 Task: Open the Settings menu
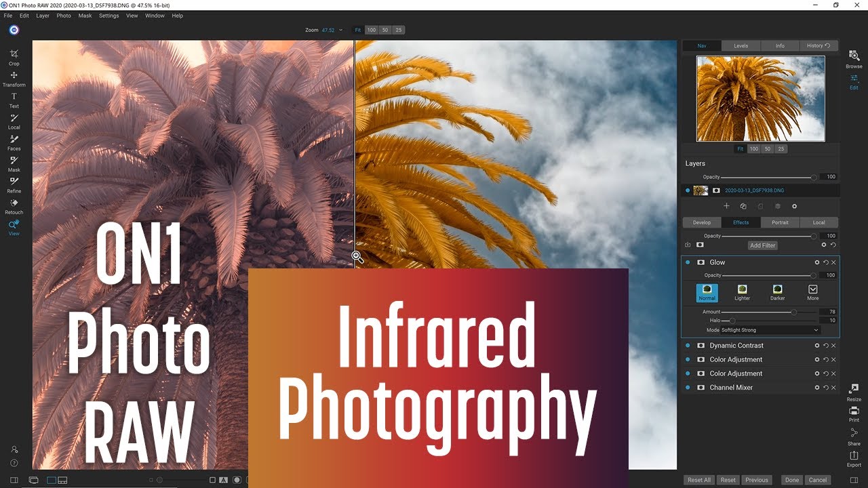[x=108, y=16]
